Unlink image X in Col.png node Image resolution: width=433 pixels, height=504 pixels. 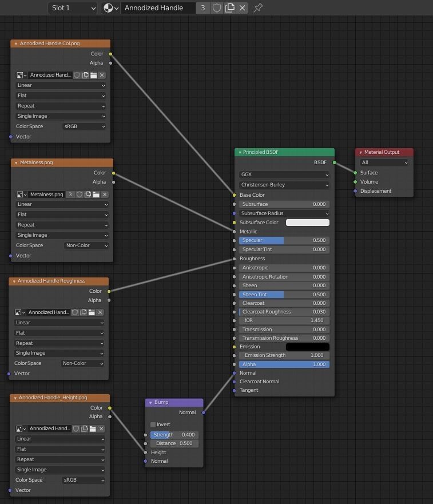coord(102,75)
